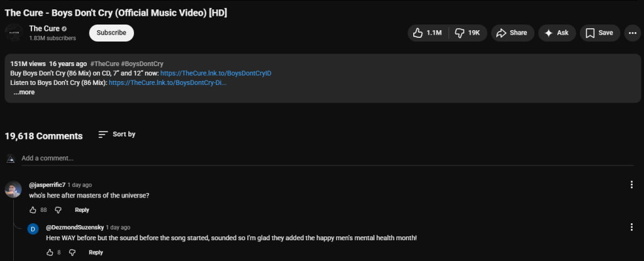Expand the description with ...more
Image resolution: width=644 pixels, height=261 pixels.
click(x=24, y=92)
